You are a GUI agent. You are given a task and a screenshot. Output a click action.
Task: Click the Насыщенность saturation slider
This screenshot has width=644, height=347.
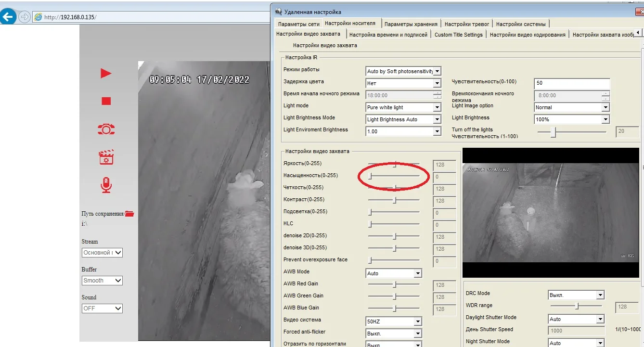click(394, 177)
